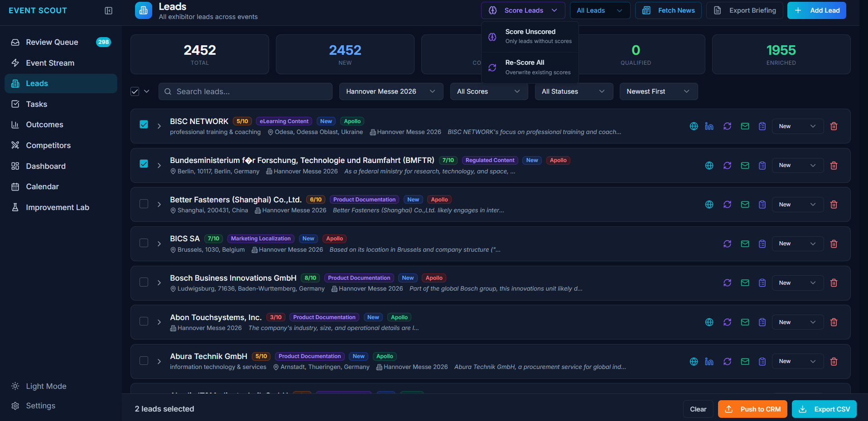Toggle the select-all leads checkbox

135,91
